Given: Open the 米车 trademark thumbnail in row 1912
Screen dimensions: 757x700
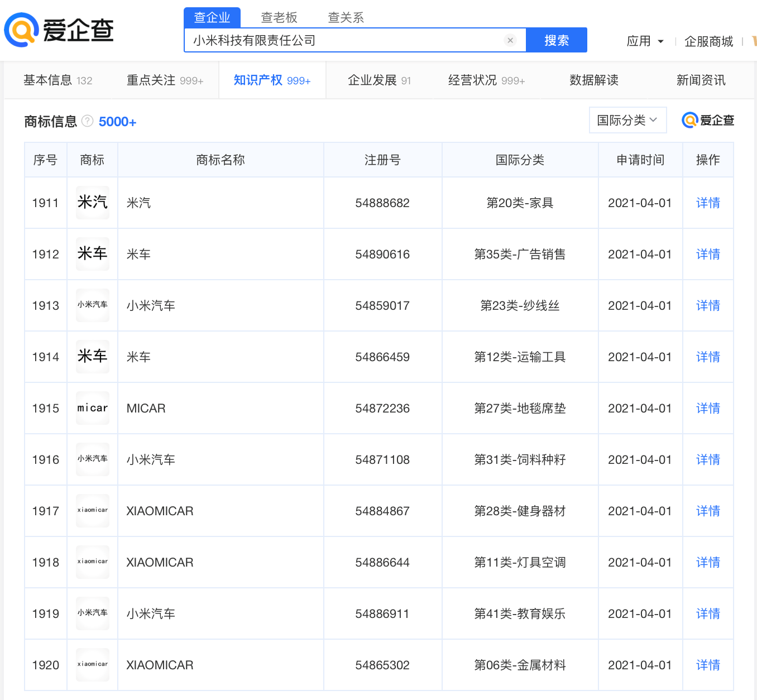Looking at the screenshot, I should pos(93,254).
